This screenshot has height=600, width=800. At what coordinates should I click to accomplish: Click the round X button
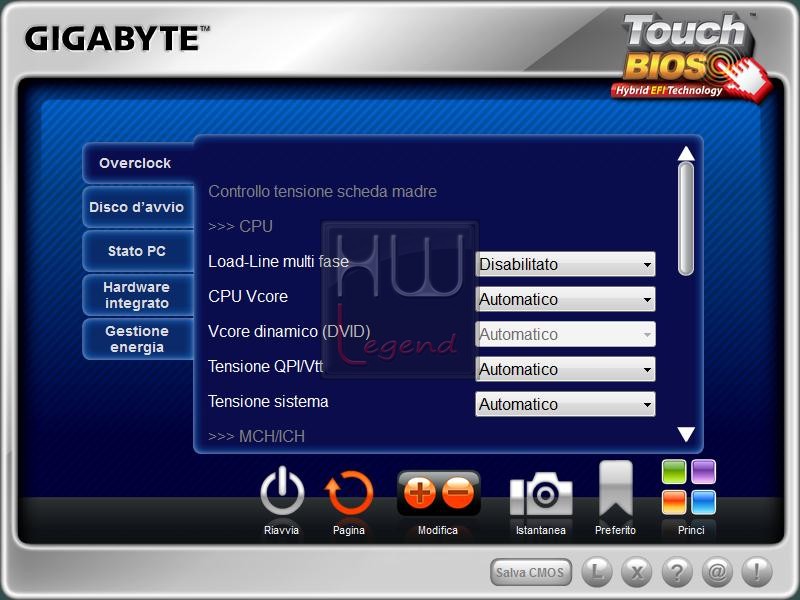tap(637, 572)
